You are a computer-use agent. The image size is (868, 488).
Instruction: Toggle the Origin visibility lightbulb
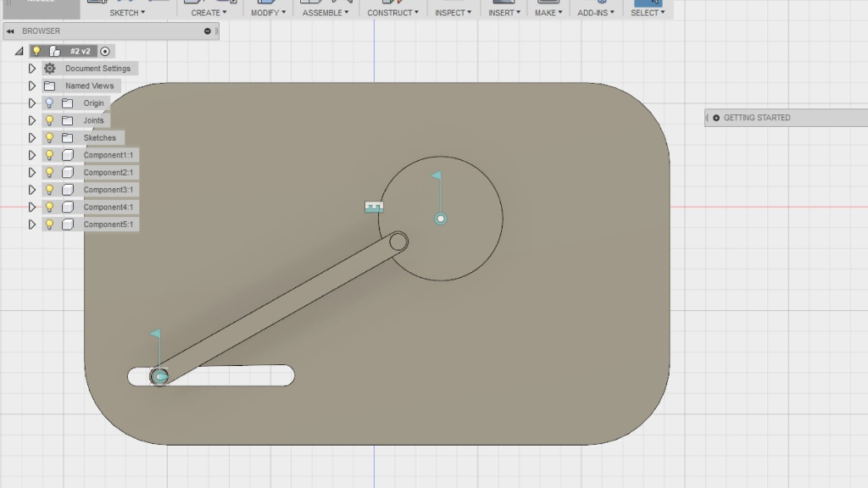coord(49,103)
